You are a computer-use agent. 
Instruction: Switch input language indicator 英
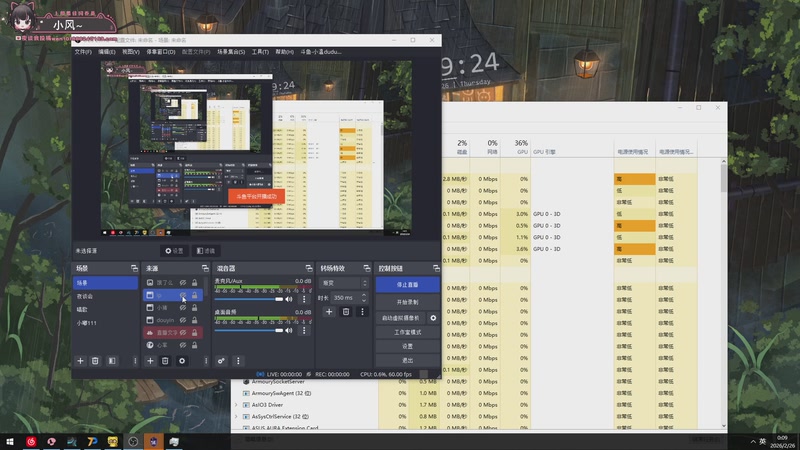click(762, 441)
